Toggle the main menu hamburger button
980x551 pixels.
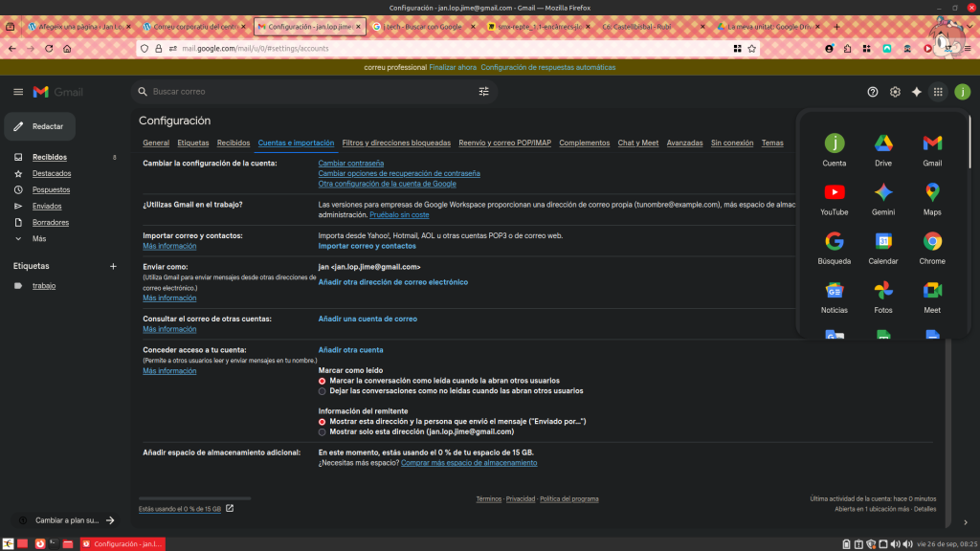click(x=17, y=92)
